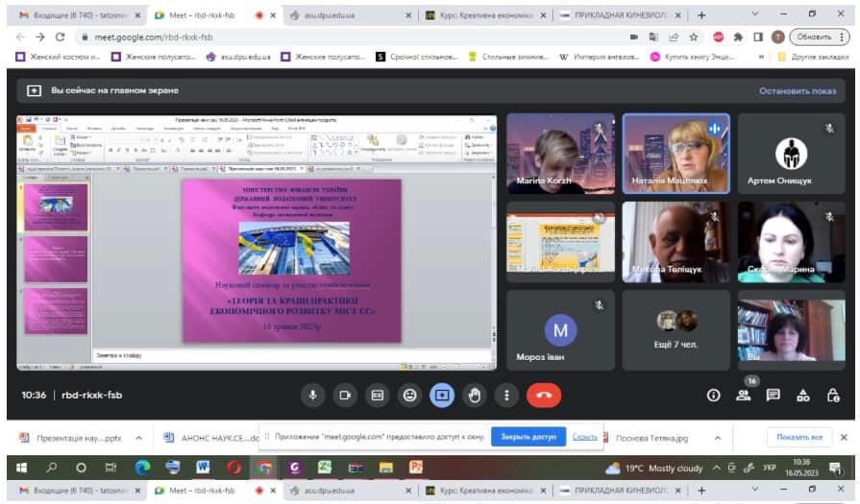Stop presenting via Остановить показ
Screen dimensions: 860x504
(x=798, y=91)
